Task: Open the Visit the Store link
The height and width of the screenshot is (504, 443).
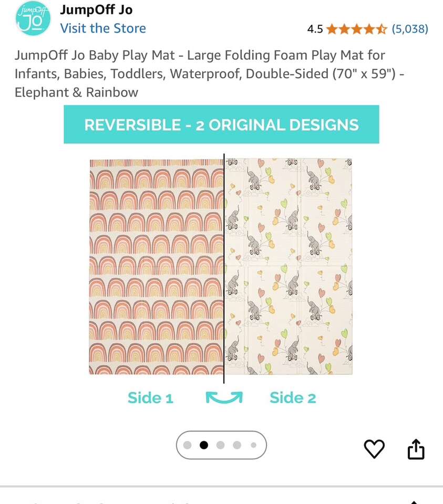Action: tap(103, 28)
